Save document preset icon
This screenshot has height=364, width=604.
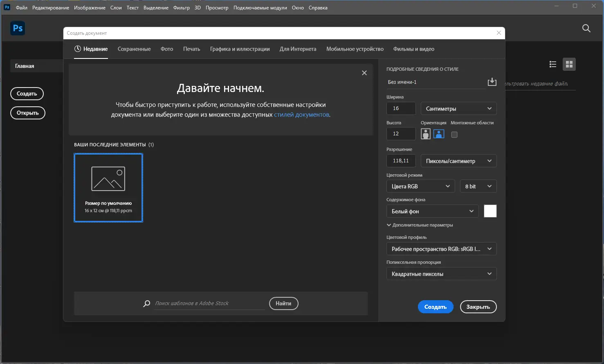click(x=492, y=82)
